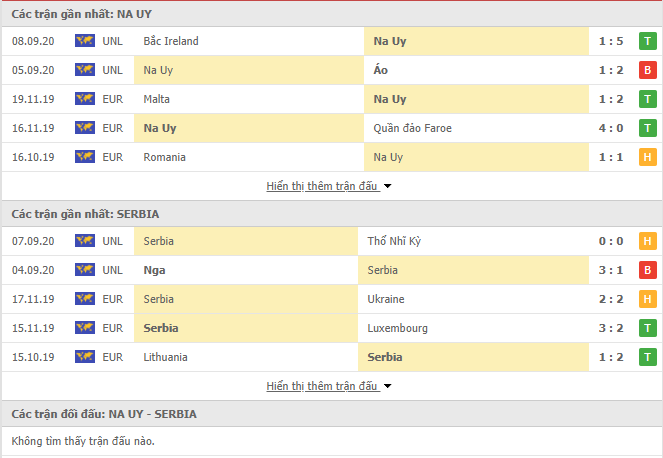Open 'Hiển thị thêm trận đấu' under Serbia
Viewport: 663px width, 458px height.
point(322,386)
